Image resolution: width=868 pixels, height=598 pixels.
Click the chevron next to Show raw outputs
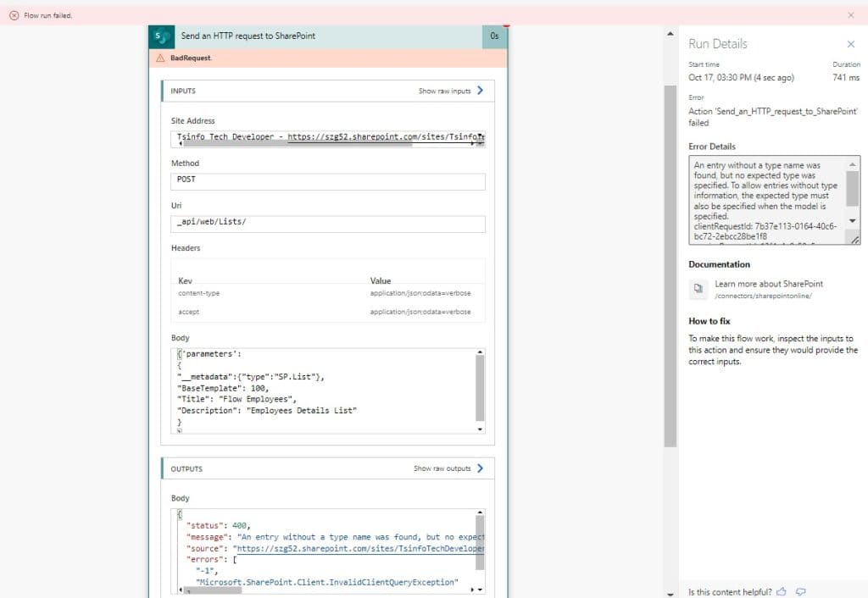point(480,468)
